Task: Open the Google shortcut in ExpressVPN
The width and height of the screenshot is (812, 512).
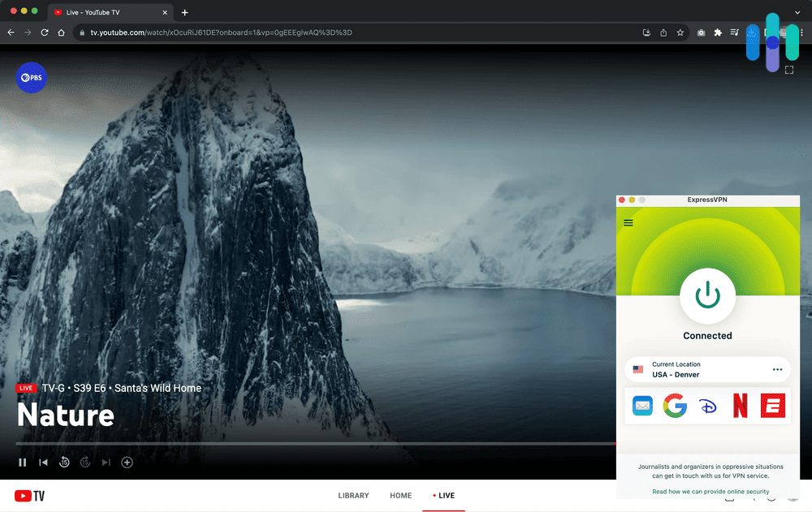Action: (x=675, y=406)
